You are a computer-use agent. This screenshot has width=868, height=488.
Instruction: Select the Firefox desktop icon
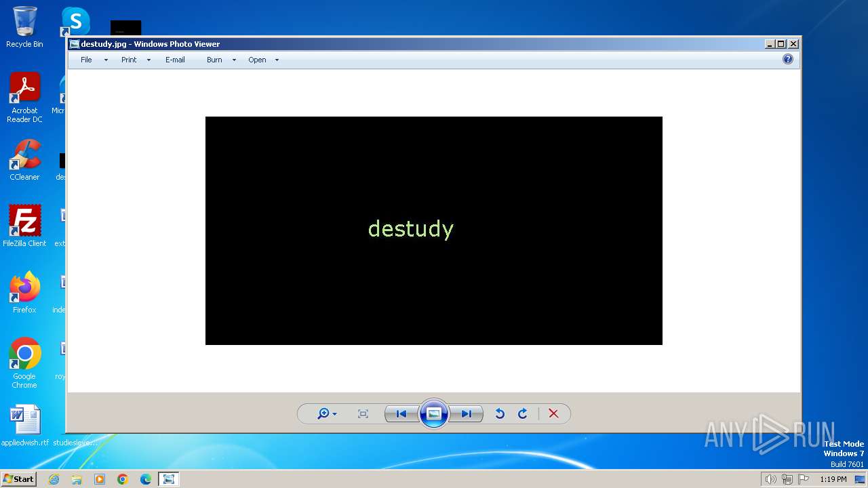(24, 292)
